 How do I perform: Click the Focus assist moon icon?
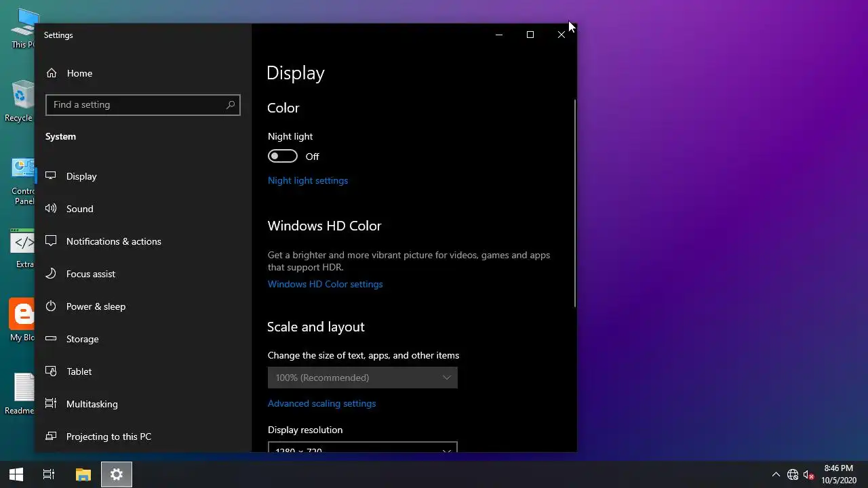coord(51,273)
